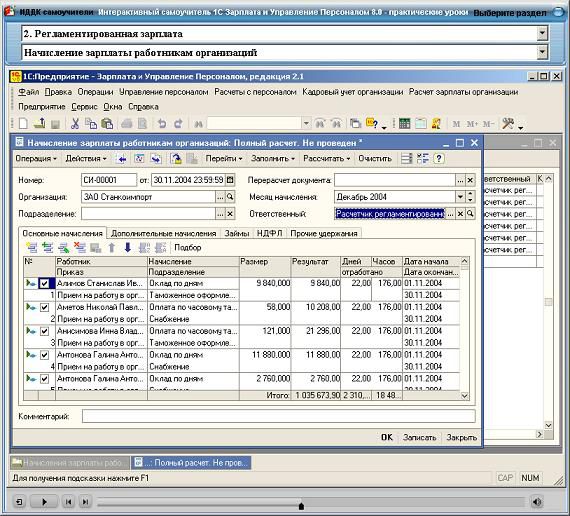Toggle checkbox for Анисимова Инна row
Image resolution: width=570 pixels, height=516 pixels.
point(44,331)
